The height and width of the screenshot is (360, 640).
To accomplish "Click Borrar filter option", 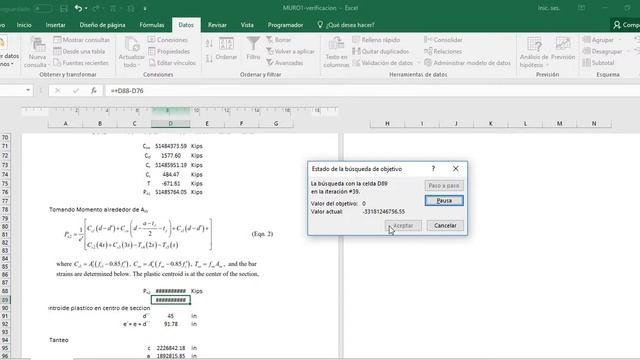I will [279, 40].
